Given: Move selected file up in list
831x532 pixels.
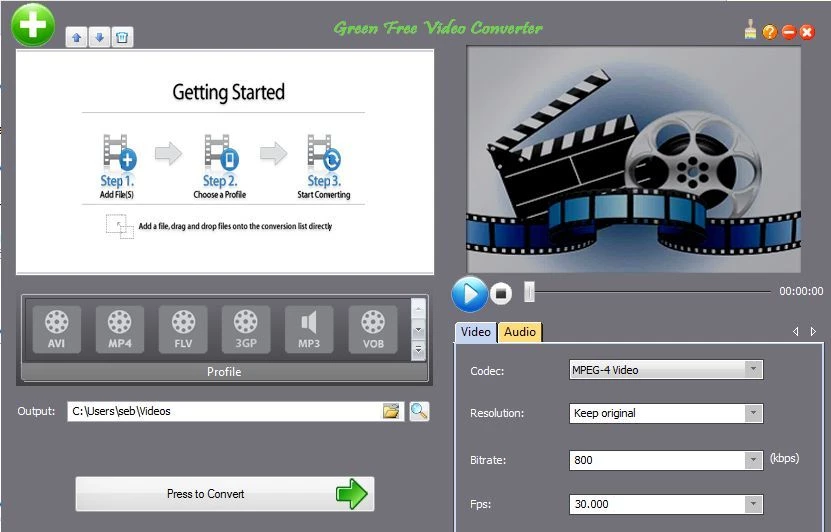Looking at the screenshot, I should (77, 38).
